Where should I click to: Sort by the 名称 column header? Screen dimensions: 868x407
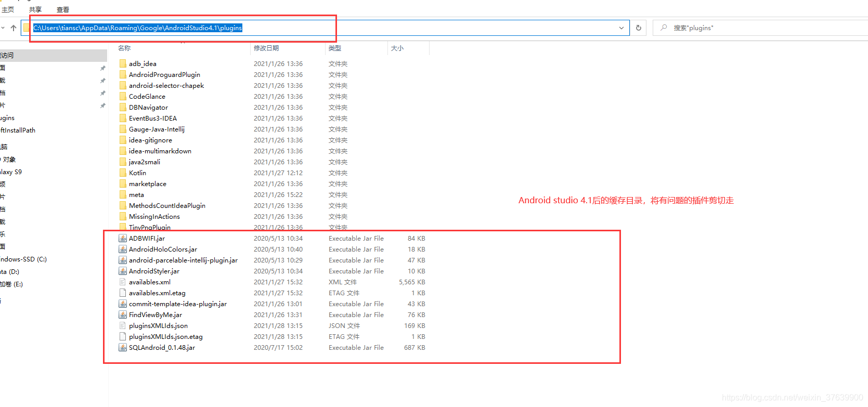124,48
